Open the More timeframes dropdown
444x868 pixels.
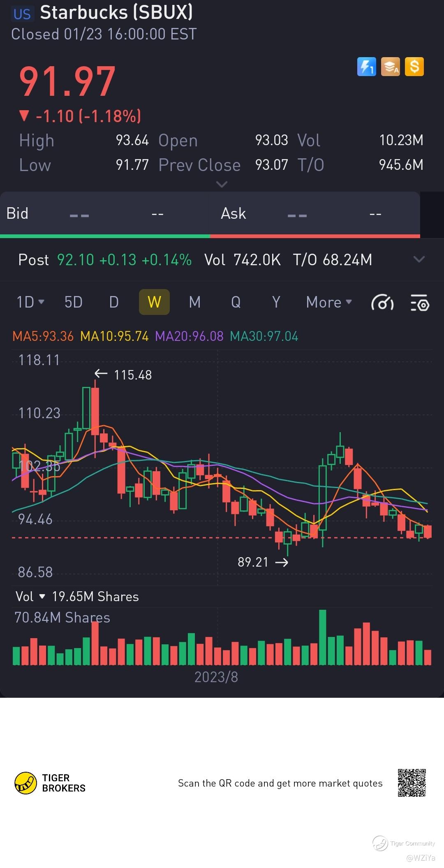329,302
